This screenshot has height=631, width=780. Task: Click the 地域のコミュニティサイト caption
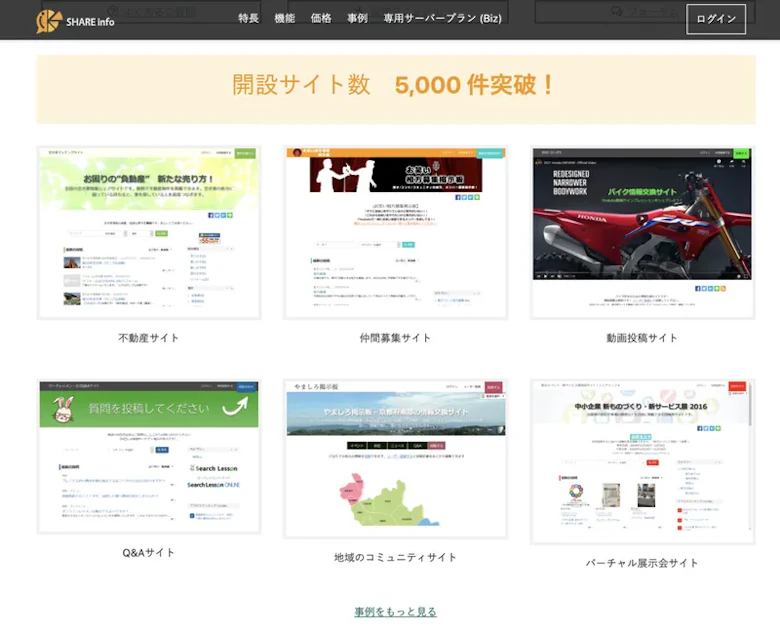(x=395, y=557)
